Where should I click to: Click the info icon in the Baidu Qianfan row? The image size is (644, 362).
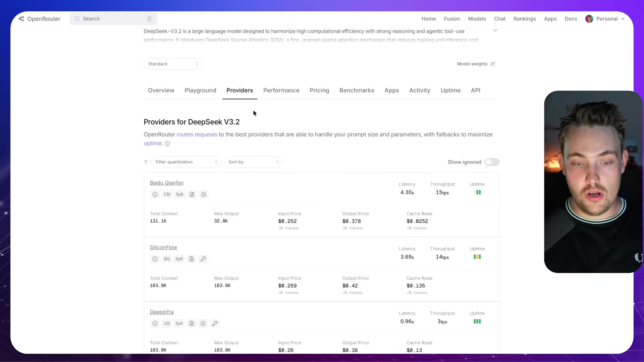pos(155,194)
